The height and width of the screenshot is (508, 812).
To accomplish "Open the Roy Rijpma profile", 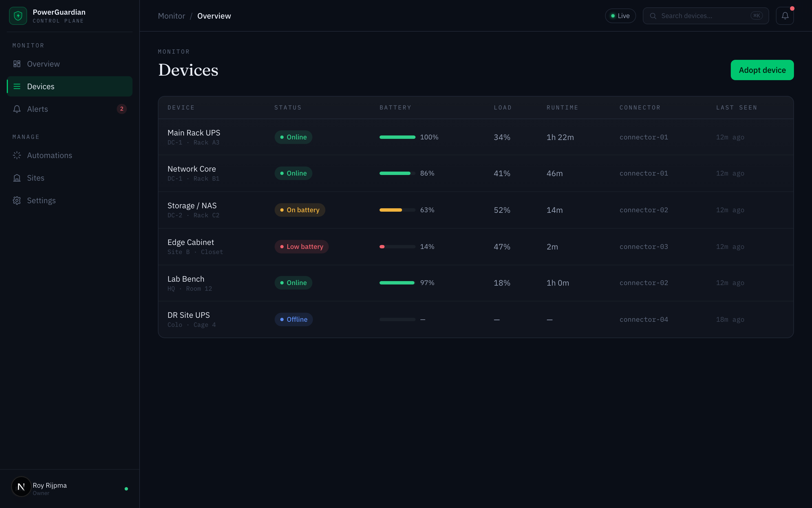I will coord(69,489).
